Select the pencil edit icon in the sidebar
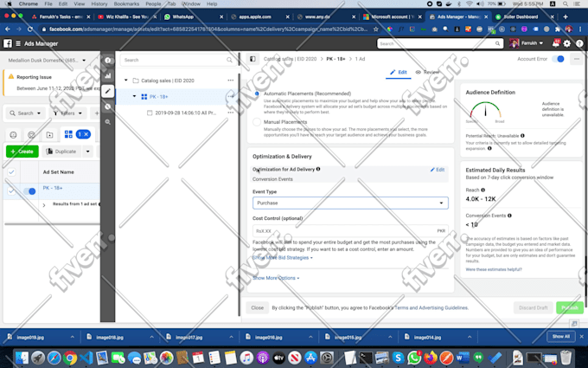 (x=107, y=91)
